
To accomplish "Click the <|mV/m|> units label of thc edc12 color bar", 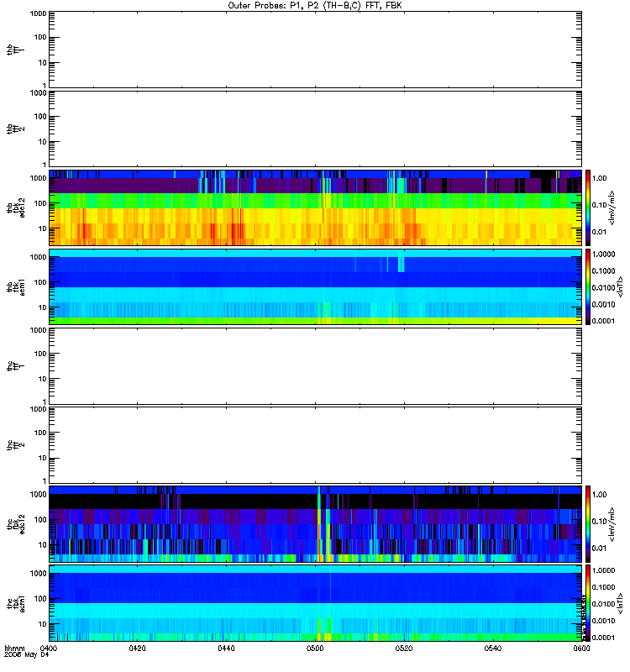I will tap(612, 524).
